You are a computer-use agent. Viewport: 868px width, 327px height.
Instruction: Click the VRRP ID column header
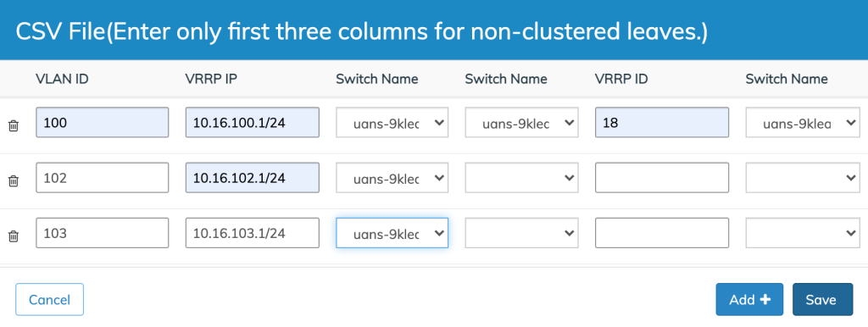click(x=621, y=79)
